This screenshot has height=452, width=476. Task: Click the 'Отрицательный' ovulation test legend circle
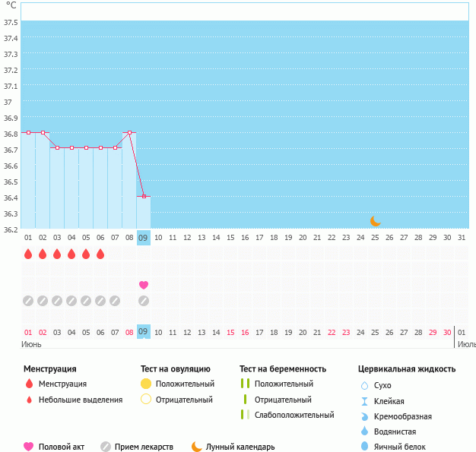pyautogui.click(x=146, y=400)
